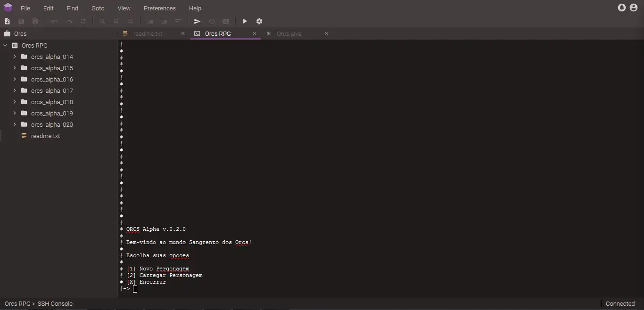The height and width of the screenshot is (310, 644).
Task: Click the save file toolbar icon
Action: pos(21,21)
